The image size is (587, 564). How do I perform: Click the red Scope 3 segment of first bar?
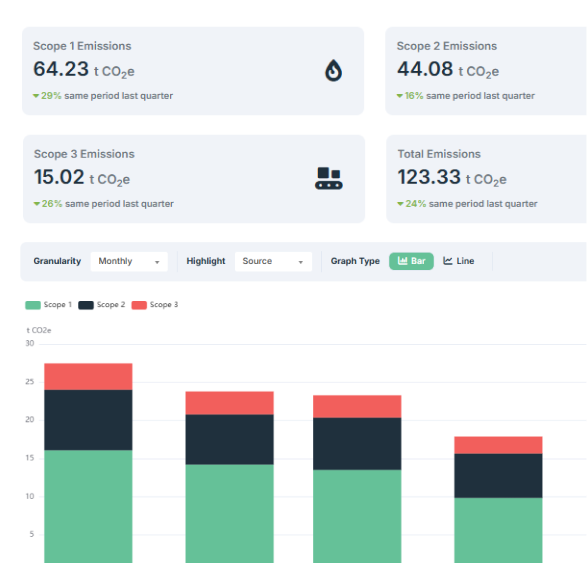pos(88,376)
